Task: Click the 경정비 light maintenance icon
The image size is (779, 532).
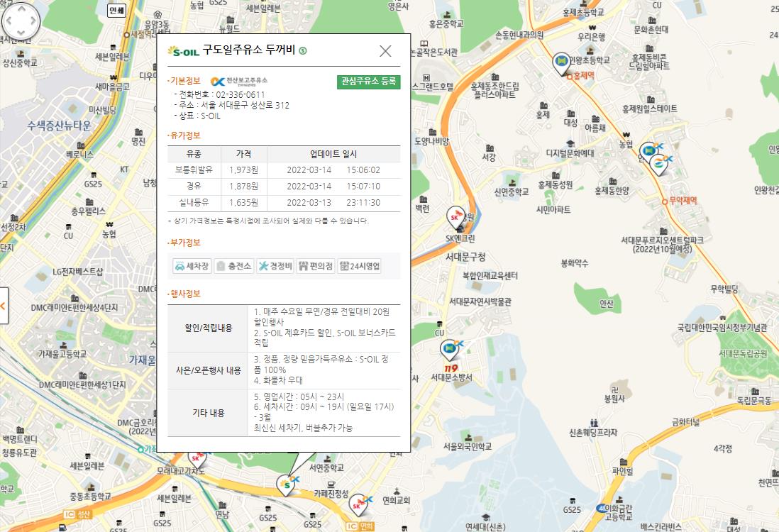Action: pos(275,266)
